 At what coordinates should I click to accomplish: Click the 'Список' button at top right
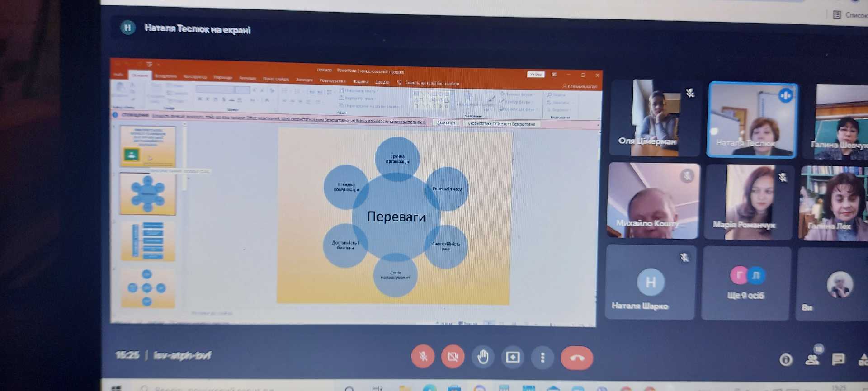[850, 15]
